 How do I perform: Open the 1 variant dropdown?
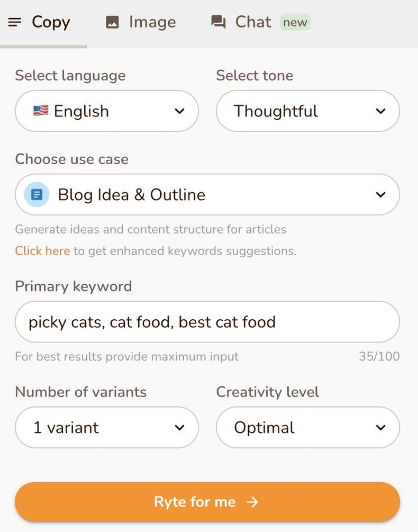(x=106, y=428)
